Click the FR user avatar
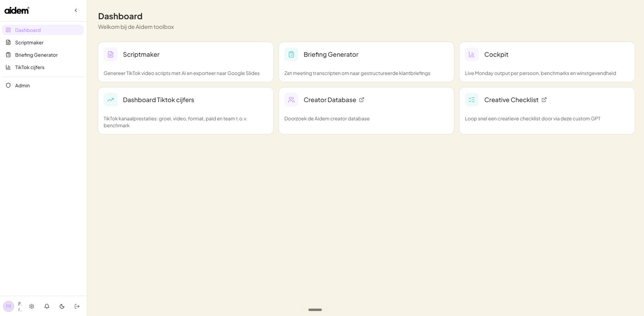Viewport: 644px width, 316px height. coord(8,306)
